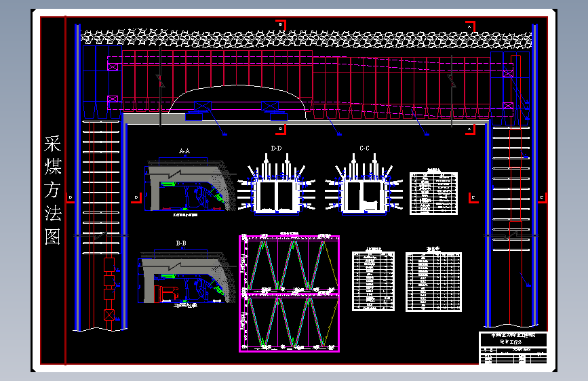The width and height of the screenshot is (588, 381).
Task: Click the small table right of C-C
Action: tap(434, 193)
